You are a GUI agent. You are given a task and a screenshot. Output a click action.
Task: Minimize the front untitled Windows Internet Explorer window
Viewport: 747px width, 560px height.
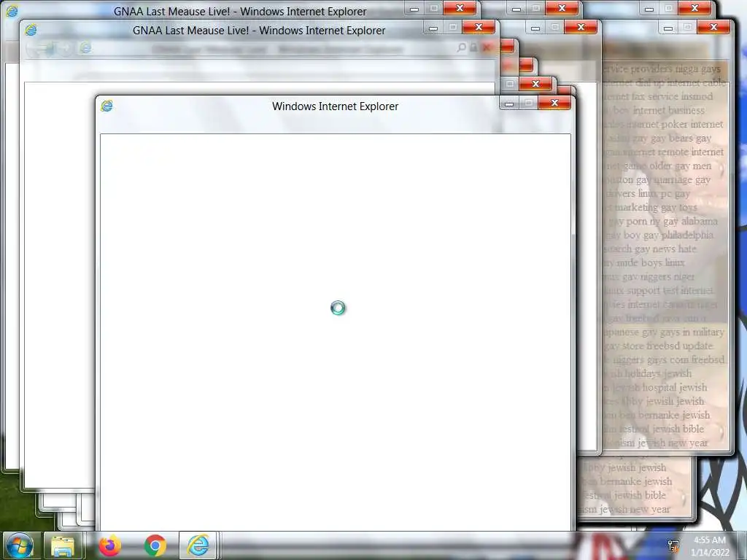click(x=509, y=103)
